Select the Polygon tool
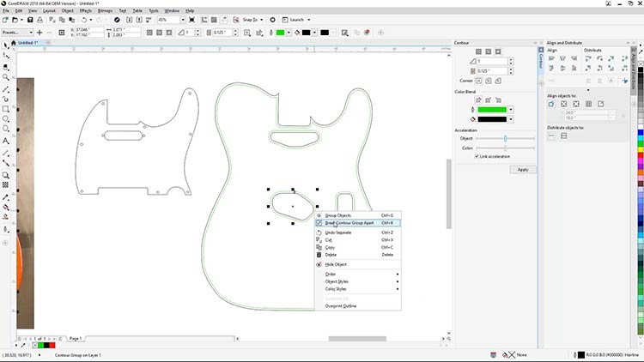This screenshot has height=362, width=644. click(x=5, y=129)
